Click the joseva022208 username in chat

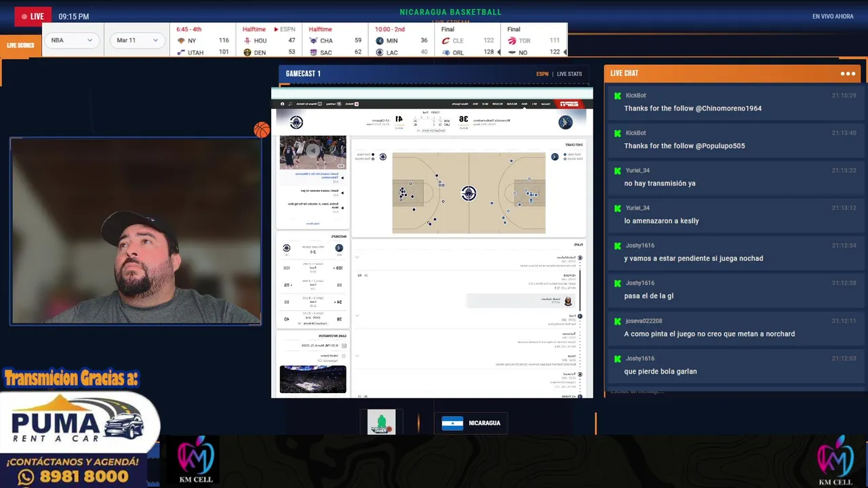644,321
